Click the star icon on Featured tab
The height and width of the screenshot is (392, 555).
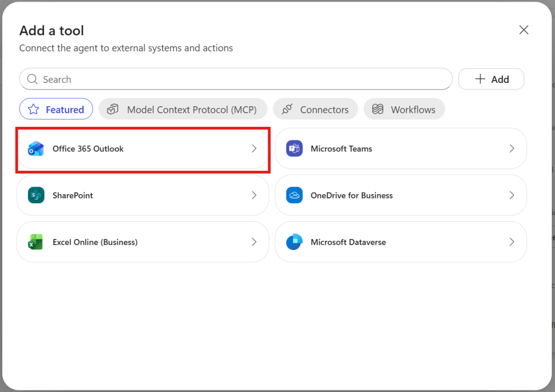34,110
